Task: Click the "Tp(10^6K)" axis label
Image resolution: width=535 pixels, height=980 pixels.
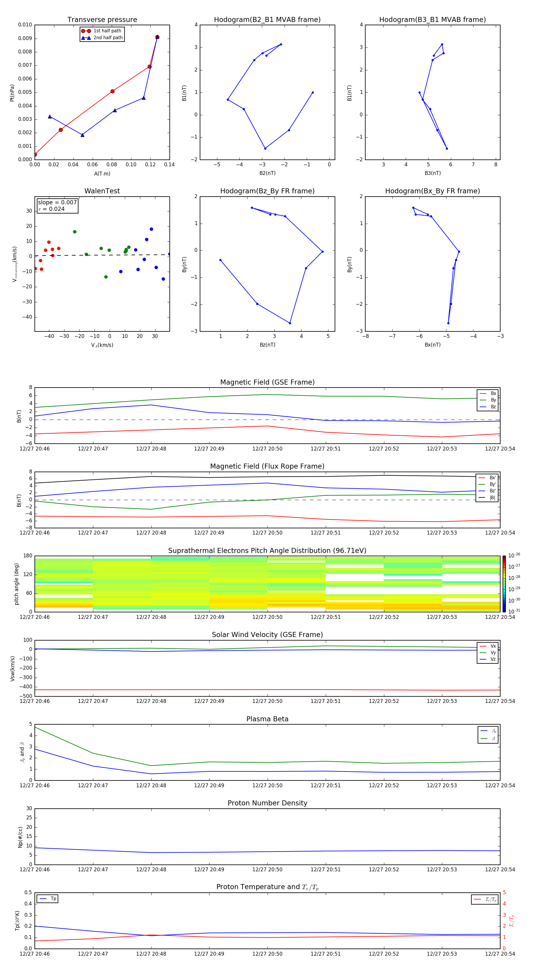Action: [17, 921]
